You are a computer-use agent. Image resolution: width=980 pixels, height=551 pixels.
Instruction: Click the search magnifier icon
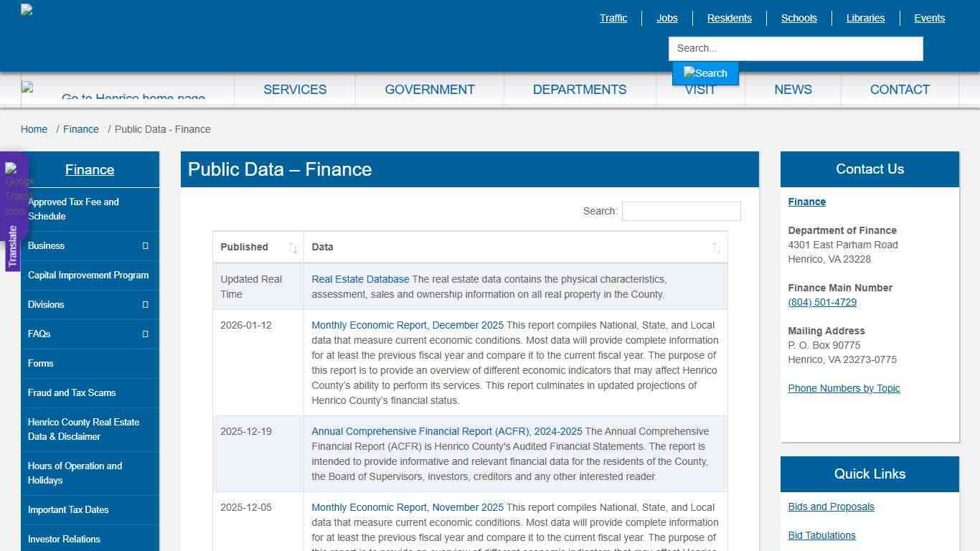(x=705, y=72)
